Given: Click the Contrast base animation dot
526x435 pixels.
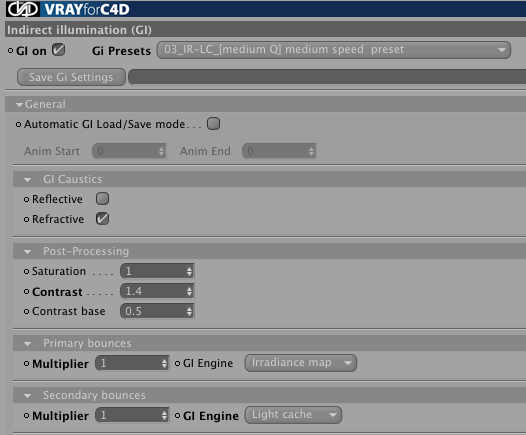Looking at the screenshot, I should tap(27, 312).
